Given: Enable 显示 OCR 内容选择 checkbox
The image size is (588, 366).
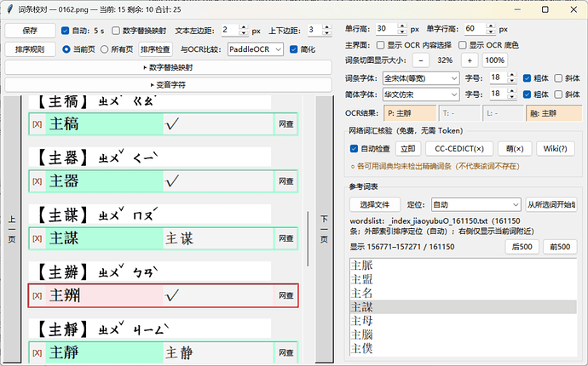Looking at the screenshot, I should click(381, 45).
